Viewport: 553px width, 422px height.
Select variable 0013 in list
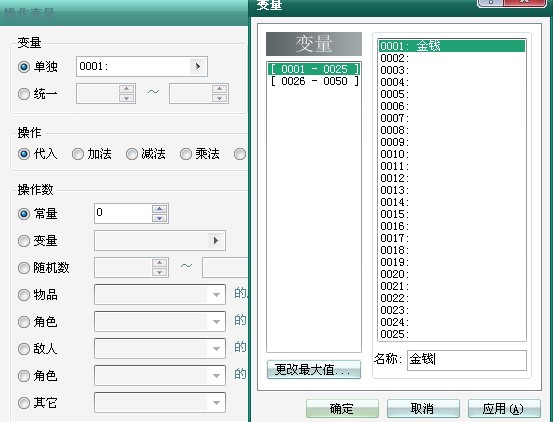coord(452,190)
